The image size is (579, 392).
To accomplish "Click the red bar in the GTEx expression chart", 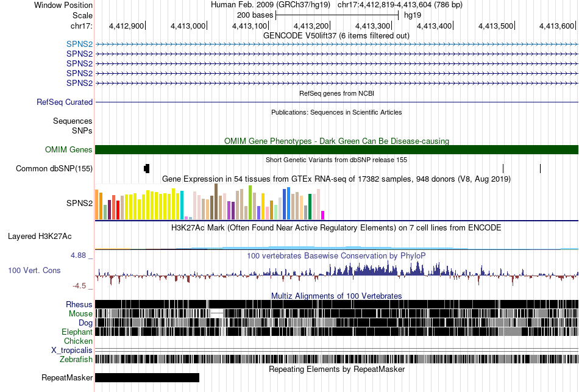I will [x=118, y=210].
